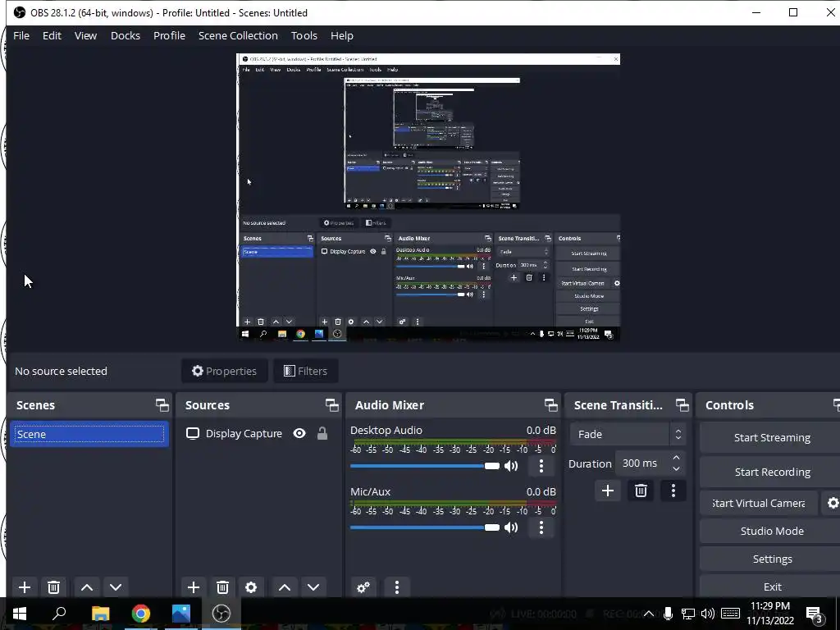
Task: Open Settings from Controls panel
Action: 771,559
